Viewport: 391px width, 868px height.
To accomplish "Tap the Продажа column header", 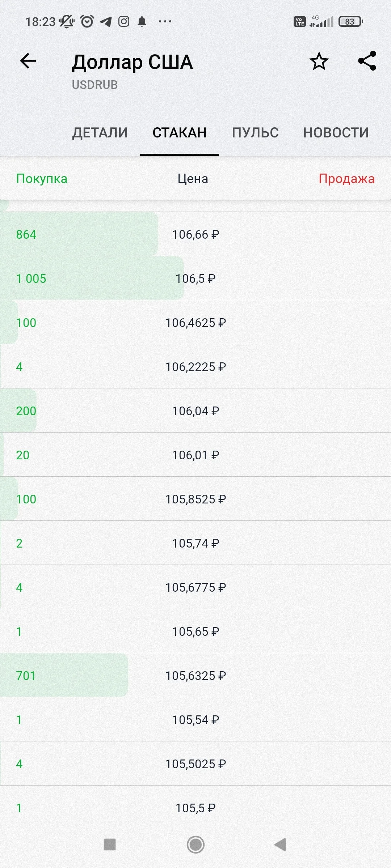I will coord(346,179).
